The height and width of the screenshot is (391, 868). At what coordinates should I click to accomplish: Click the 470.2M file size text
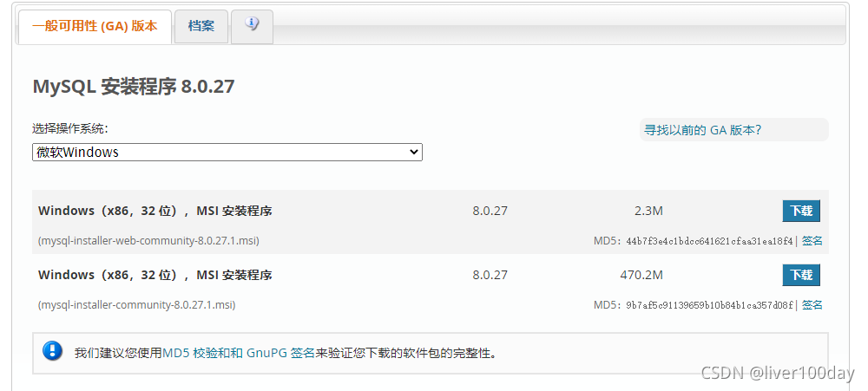641,275
